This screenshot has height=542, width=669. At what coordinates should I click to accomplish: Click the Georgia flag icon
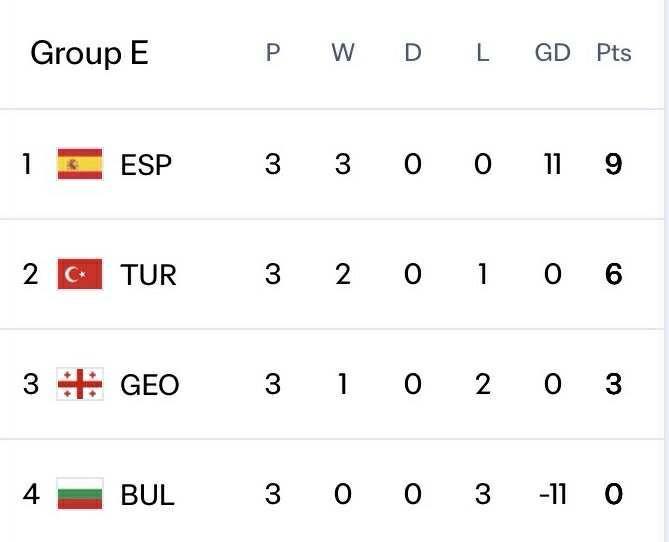coord(80,384)
